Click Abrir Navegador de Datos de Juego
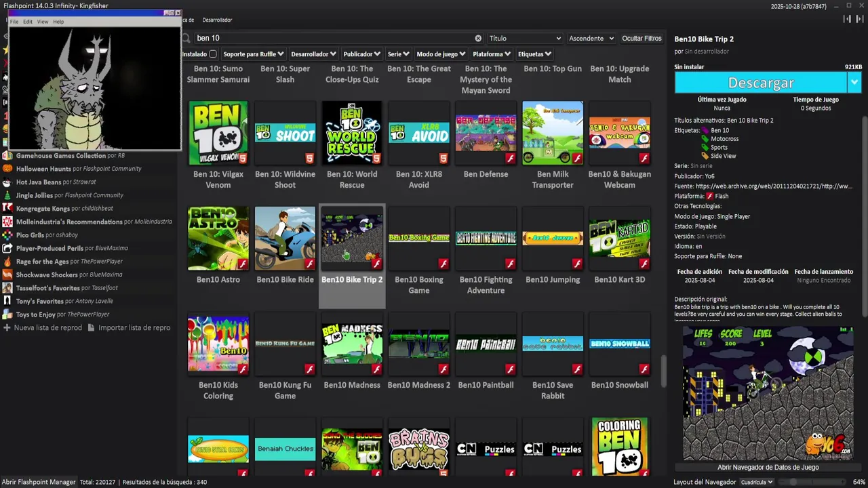 click(x=768, y=467)
